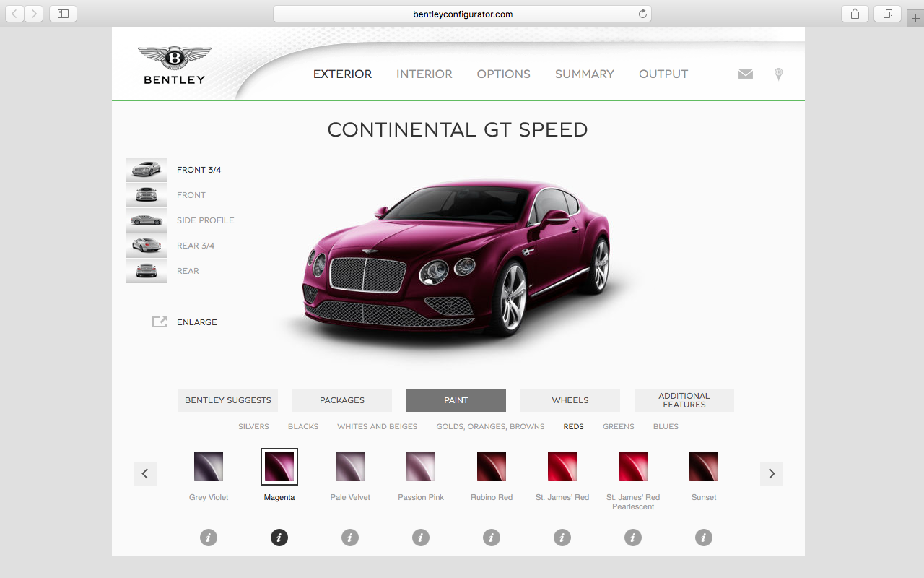Viewport: 924px width, 578px height.
Task: Filter paints by Blues
Action: point(666,426)
